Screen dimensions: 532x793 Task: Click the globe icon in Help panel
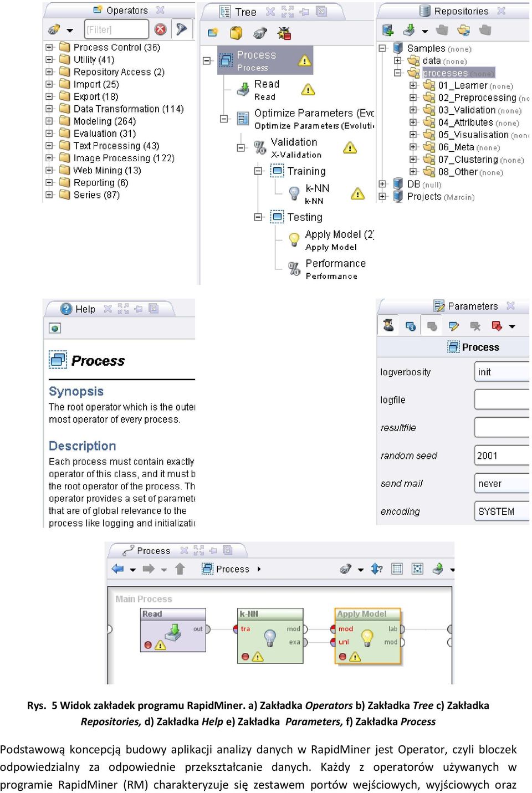click(x=55, y=328)
